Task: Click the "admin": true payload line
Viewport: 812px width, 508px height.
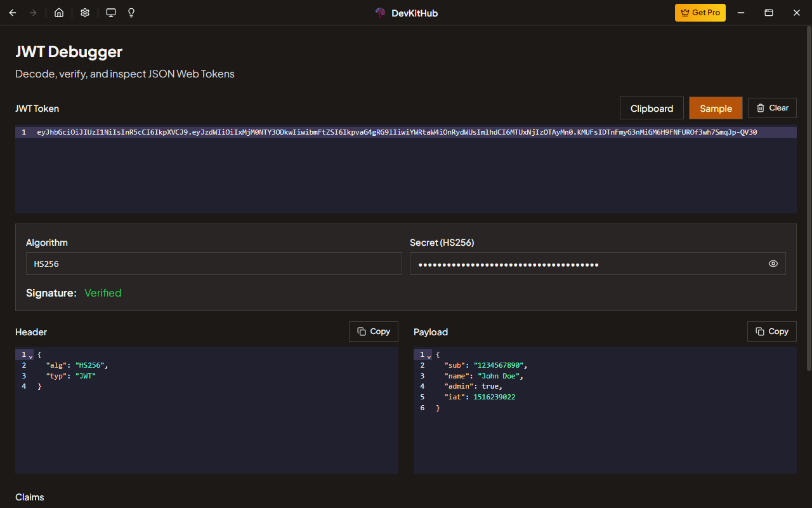Action: (x=473, y=386)
